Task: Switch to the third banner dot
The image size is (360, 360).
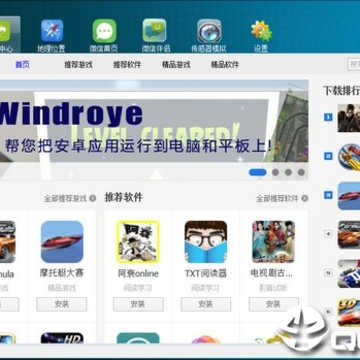Action: click(x=288, y=172)
